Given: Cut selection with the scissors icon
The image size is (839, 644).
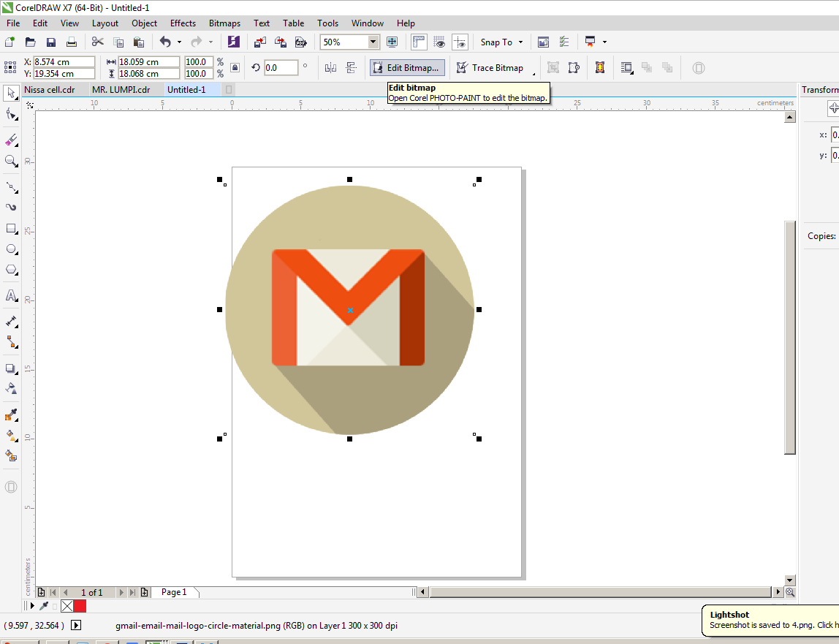Looking at the screenshot, I should coord(97,42).
